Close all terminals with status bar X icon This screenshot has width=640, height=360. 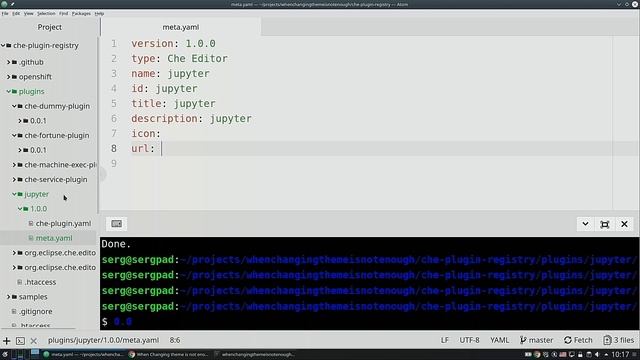click(33, 340)
